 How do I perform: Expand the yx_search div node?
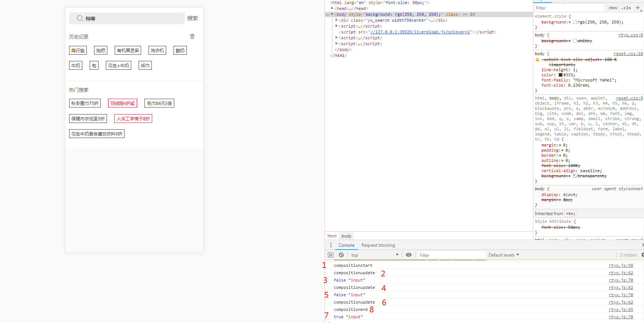[336, 20]
